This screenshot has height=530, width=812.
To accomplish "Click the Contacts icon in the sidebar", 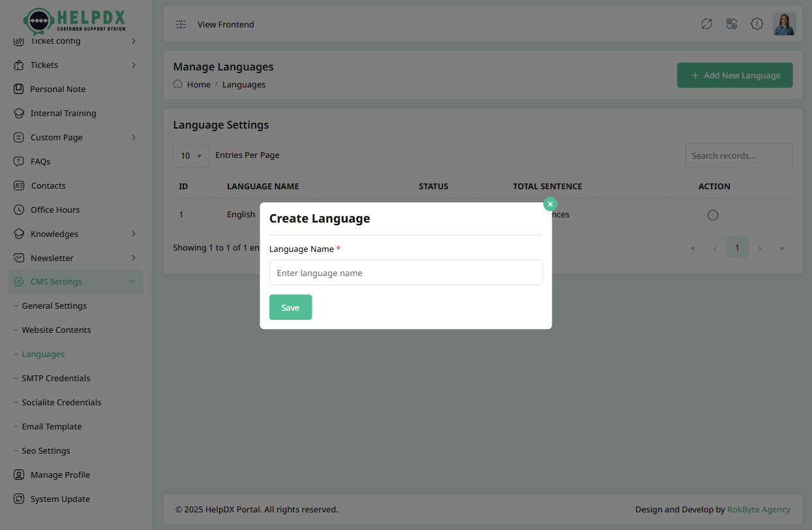I will tap(19, 185).
